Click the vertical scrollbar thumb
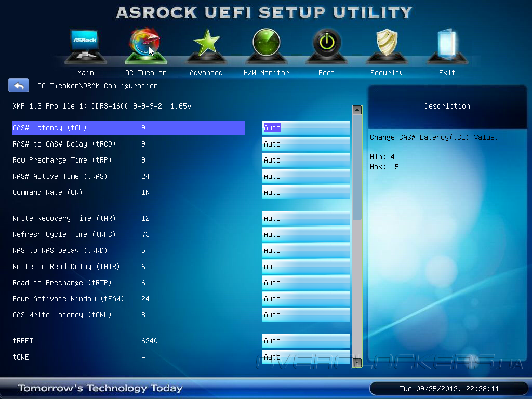 point(357,167)
